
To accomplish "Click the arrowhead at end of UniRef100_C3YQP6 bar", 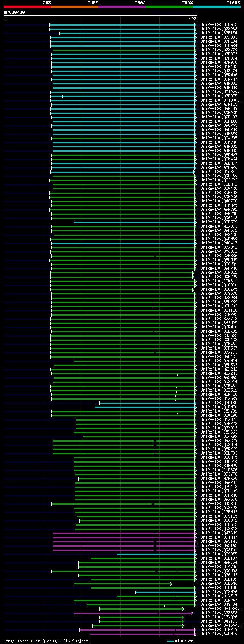I will [183, 617].
